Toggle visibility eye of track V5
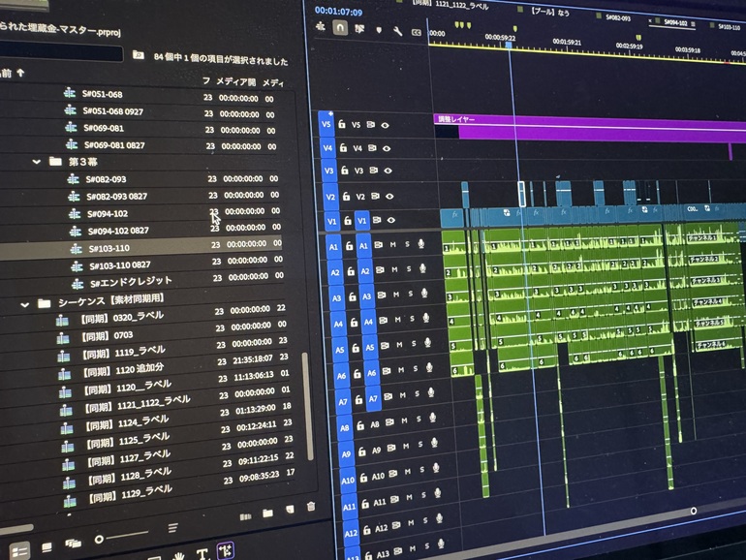 click(x=385, y=125)
